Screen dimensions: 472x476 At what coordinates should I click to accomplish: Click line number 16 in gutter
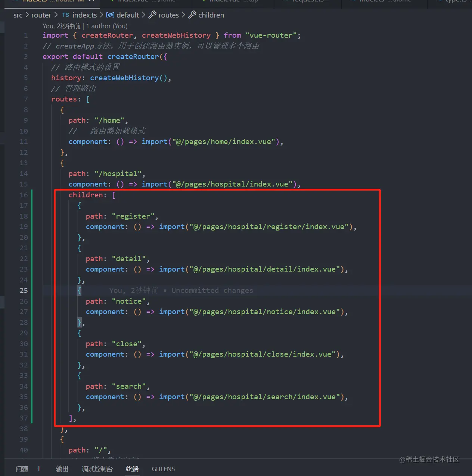24,195
